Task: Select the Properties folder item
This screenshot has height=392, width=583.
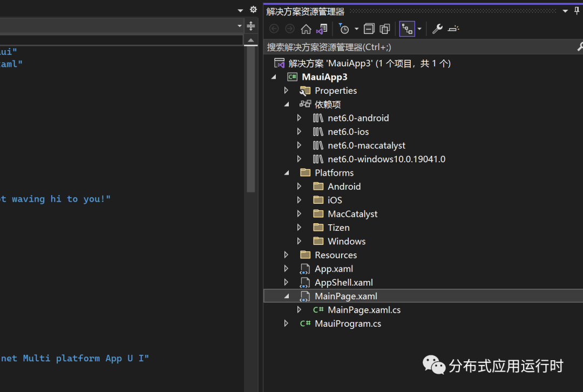Action: (336, 91)
